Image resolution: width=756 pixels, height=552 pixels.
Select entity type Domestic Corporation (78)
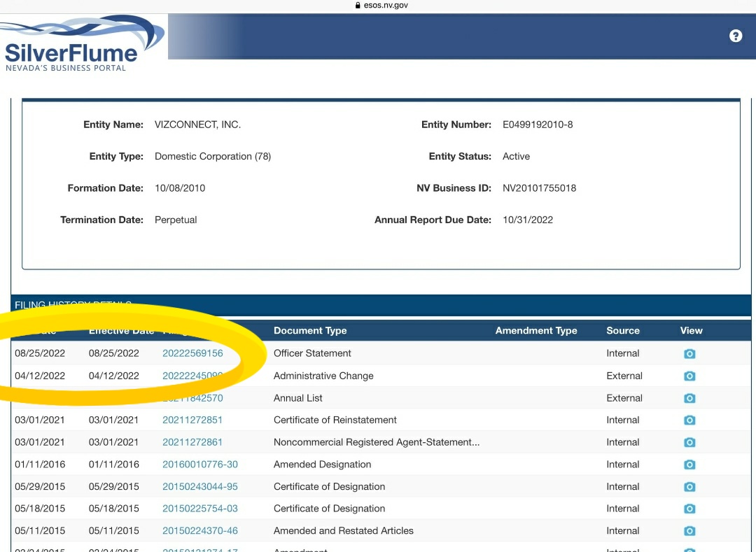click(x=213, y=157)
